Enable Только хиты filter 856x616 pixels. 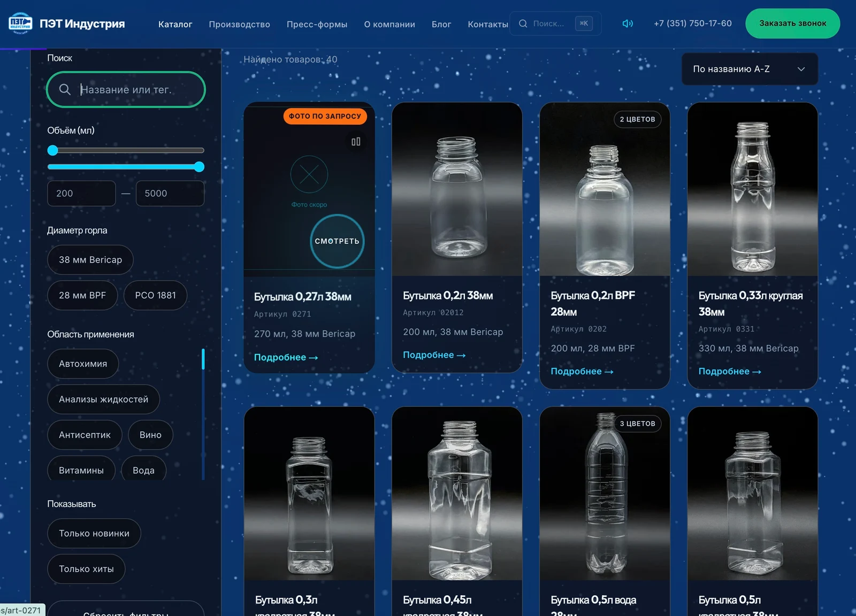[x=86, y=569]
